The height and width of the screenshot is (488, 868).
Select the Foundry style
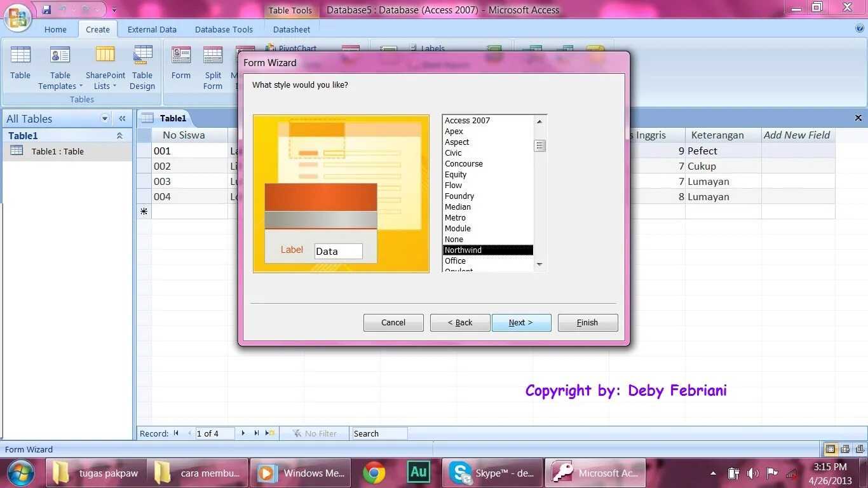coord(488,196)
